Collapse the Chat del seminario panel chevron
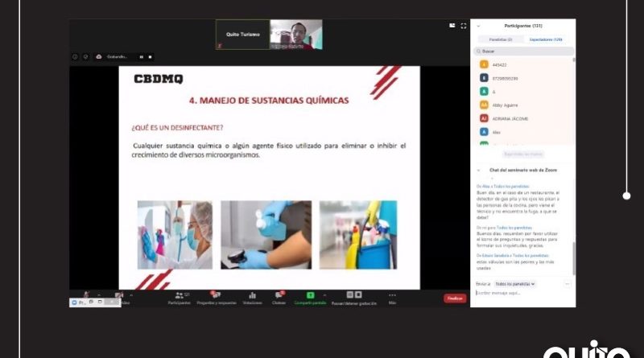Viewport: 644px width, 358px height. [x=478, y=170]
